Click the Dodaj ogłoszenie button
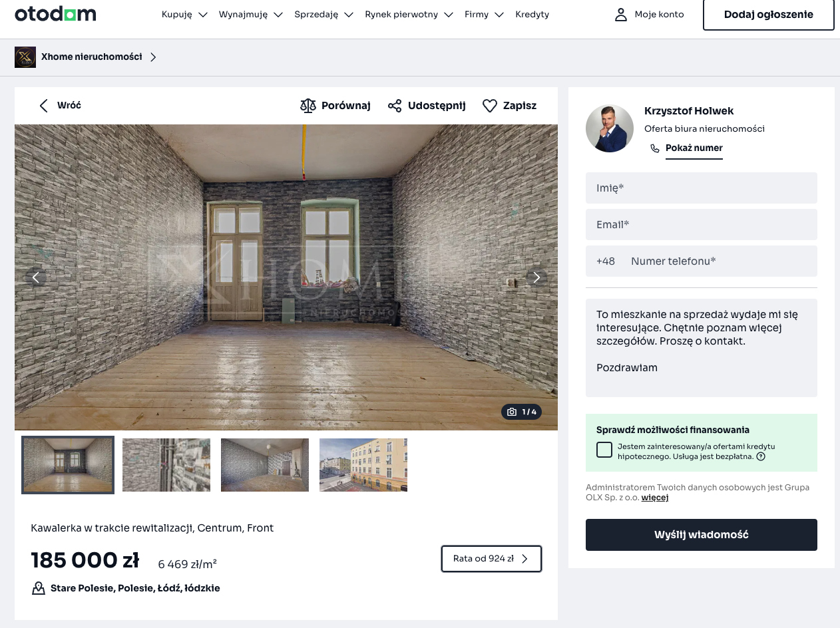The width and height of the screenshot is (840, 628). click(x=768, y=15)
